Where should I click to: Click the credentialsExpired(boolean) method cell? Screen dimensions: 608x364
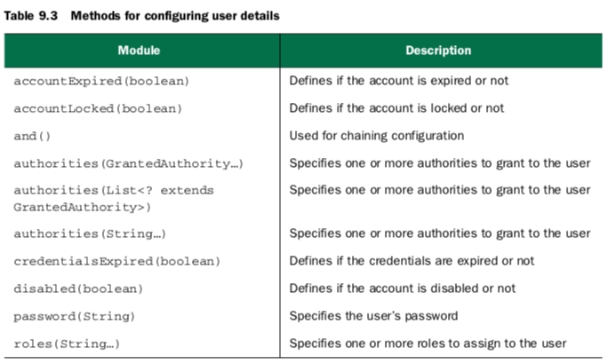(x=116, y=261)
